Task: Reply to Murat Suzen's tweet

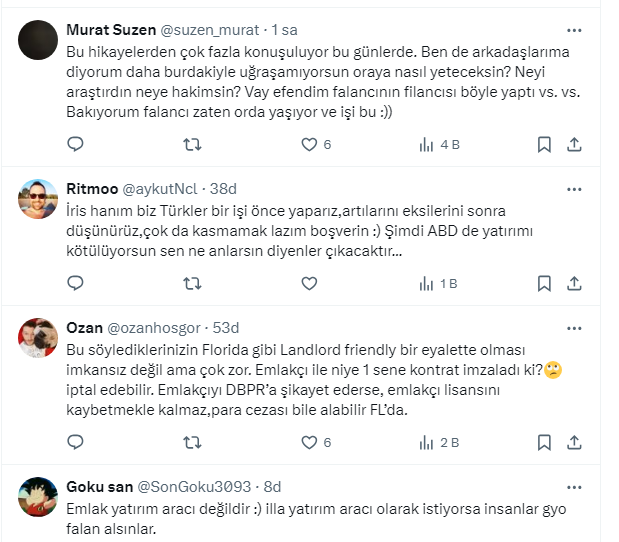Action: click(x=75, y=144)
